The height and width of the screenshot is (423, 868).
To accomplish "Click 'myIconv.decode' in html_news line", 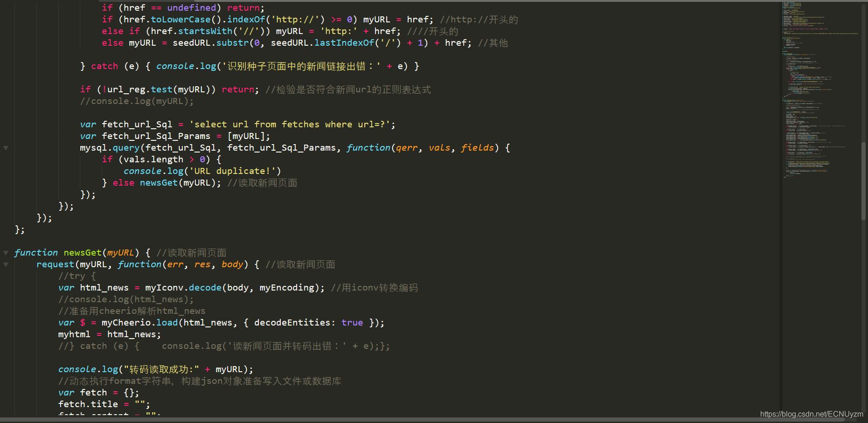I will point(183,288).
